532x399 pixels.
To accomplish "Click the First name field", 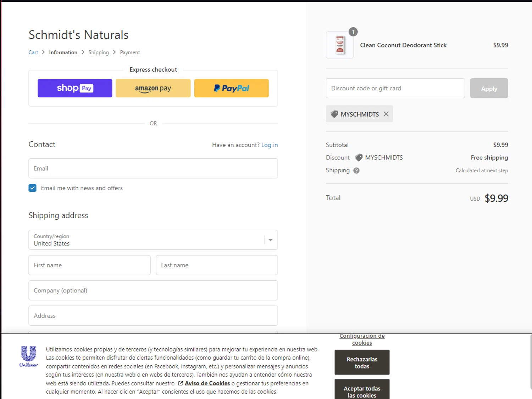I will click(x=89, y=265).
